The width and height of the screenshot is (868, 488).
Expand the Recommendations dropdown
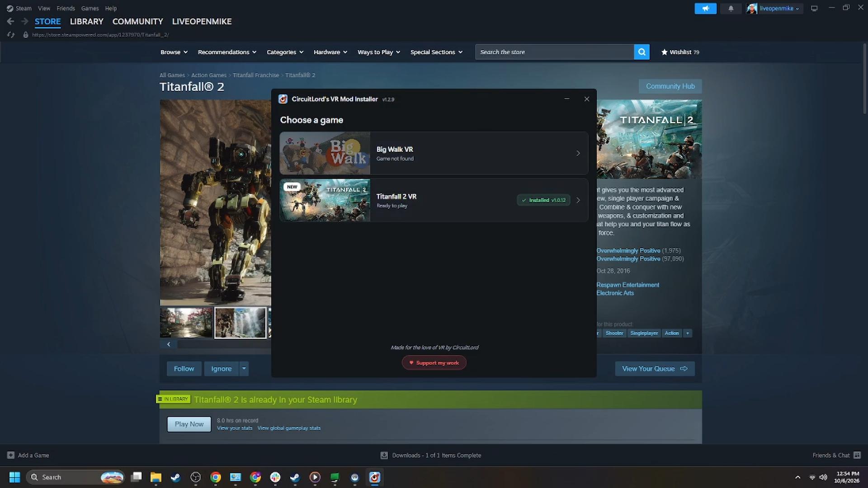coord(227,52)
